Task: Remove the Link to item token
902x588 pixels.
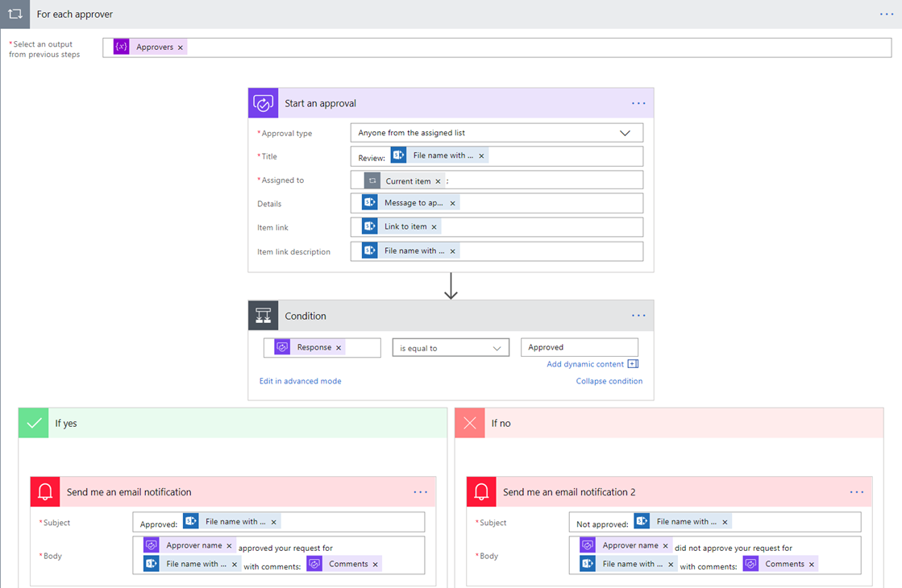Action: 434,227
